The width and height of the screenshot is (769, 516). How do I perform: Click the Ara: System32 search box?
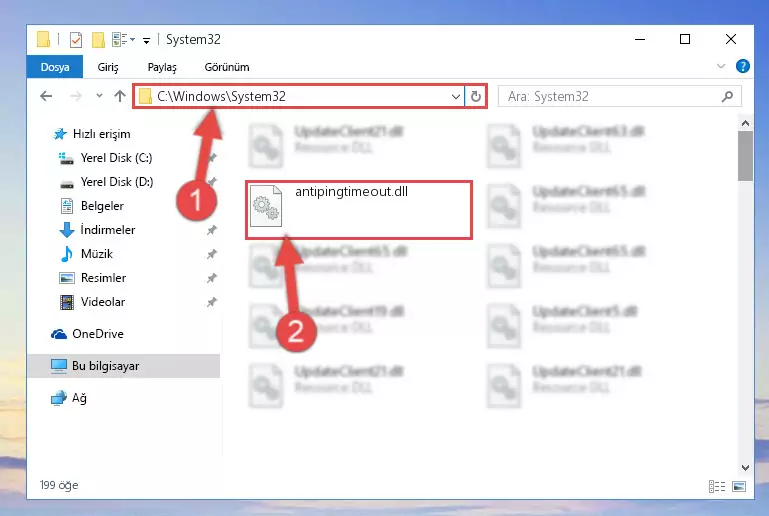point(619,97)
